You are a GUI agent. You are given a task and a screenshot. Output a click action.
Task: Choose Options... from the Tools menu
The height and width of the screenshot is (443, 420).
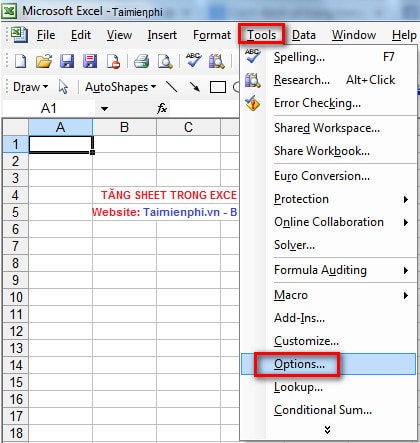328,364
